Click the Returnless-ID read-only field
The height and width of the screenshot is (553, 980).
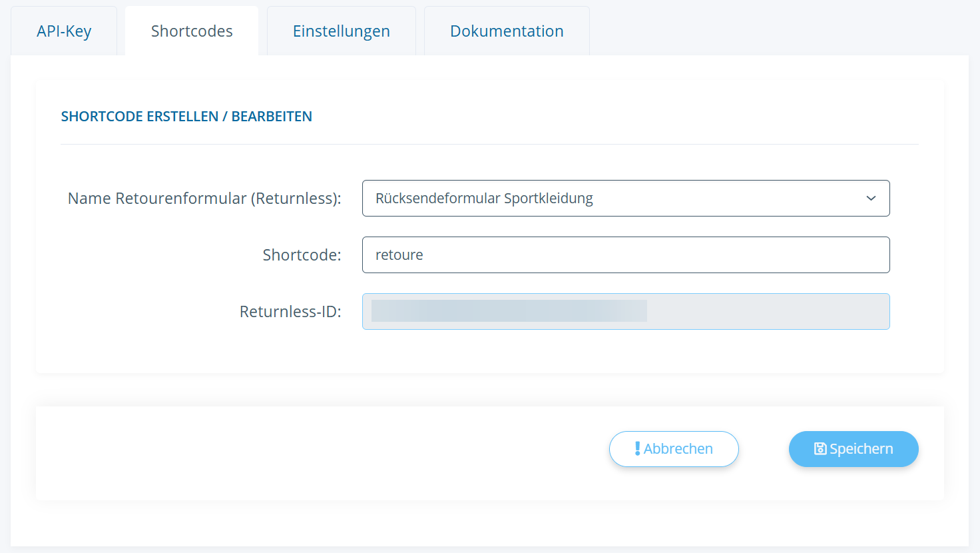[766, 312]
